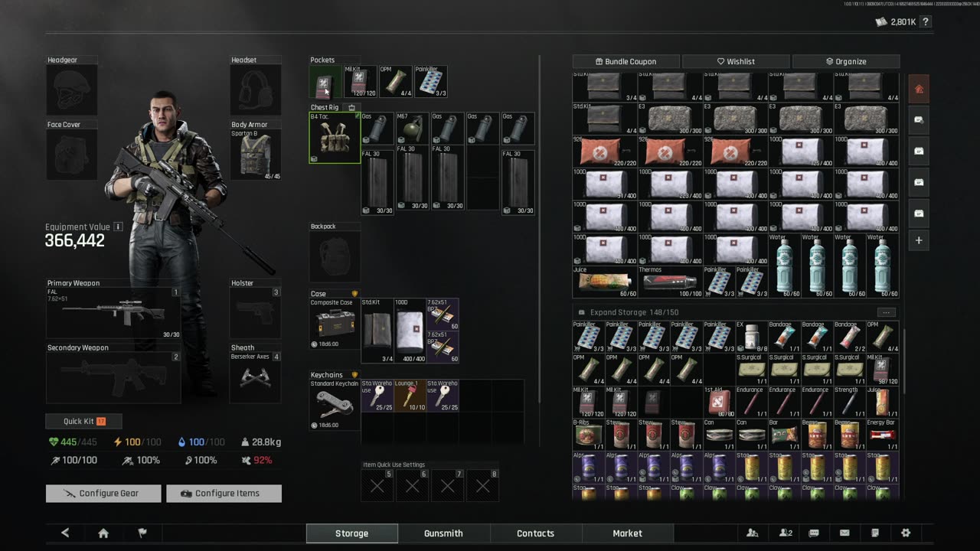980x551 pixels.
Task: Select the empty Face Cover slot
Action: (72, 155)
